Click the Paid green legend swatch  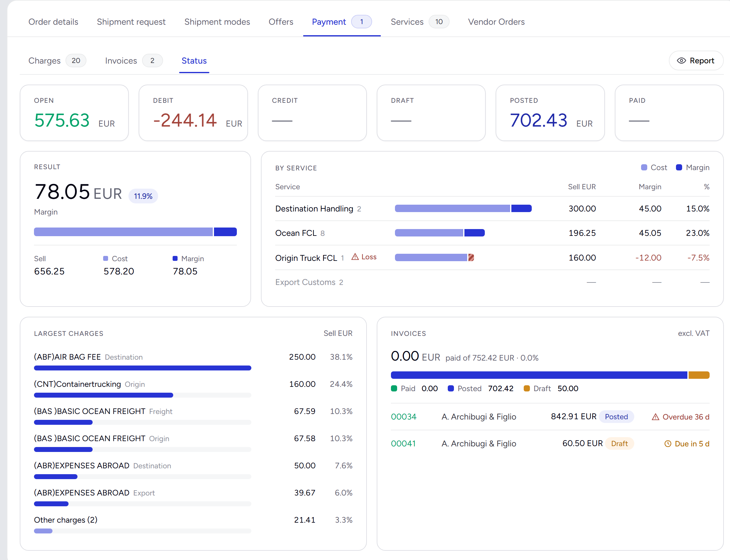point(394,388)
